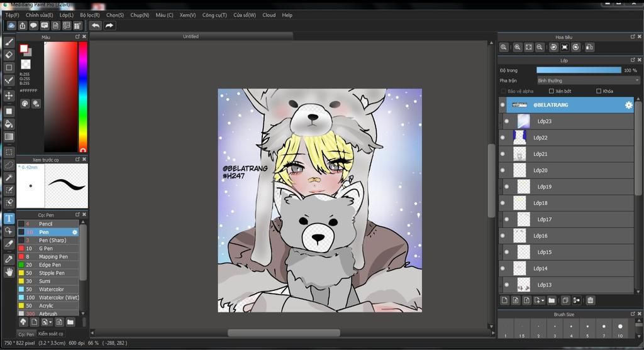The height and width of the screenshot is (350, 644).
Task: Pick a shade in the red color square
Action: (x=60, y=97)
